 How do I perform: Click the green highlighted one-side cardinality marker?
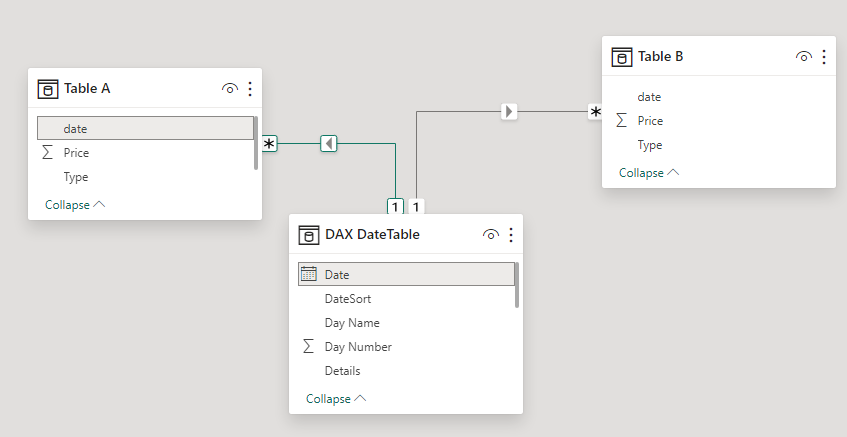[x=395, y=206]
